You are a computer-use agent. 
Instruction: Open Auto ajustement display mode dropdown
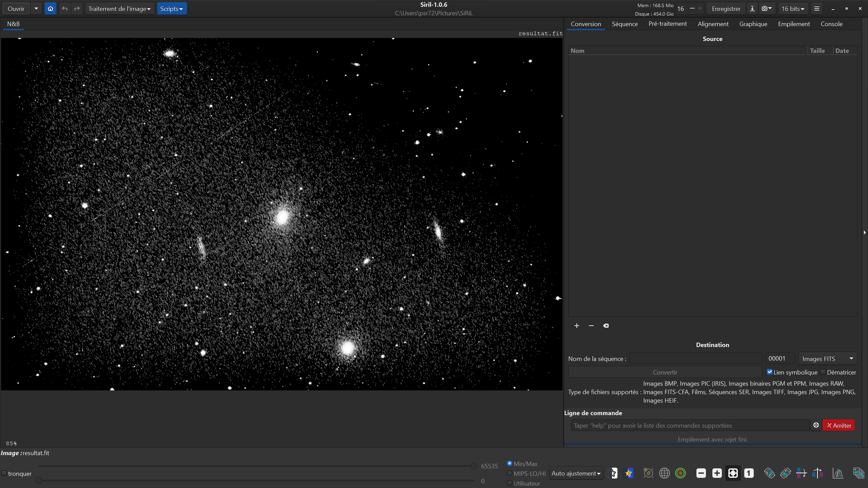click(576, 473)
